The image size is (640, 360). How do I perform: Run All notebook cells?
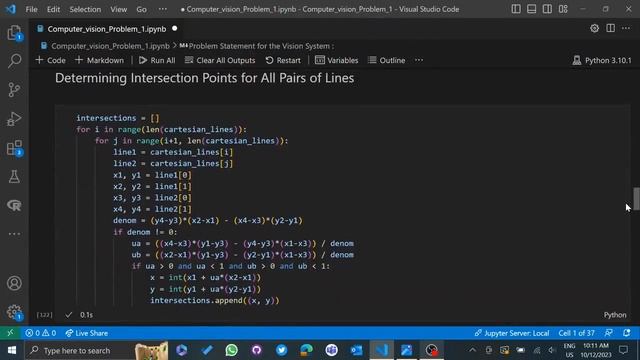(x=157, y=60)
